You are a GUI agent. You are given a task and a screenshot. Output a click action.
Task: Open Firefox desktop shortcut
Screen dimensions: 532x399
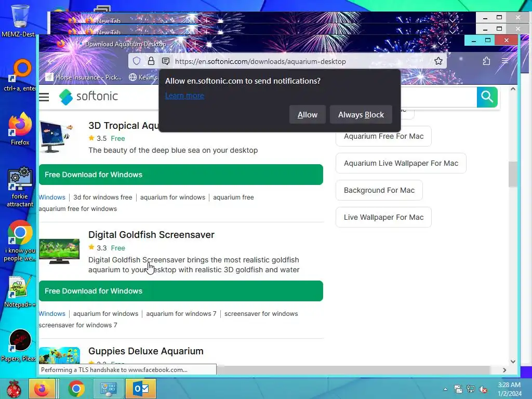coord(20,129)
